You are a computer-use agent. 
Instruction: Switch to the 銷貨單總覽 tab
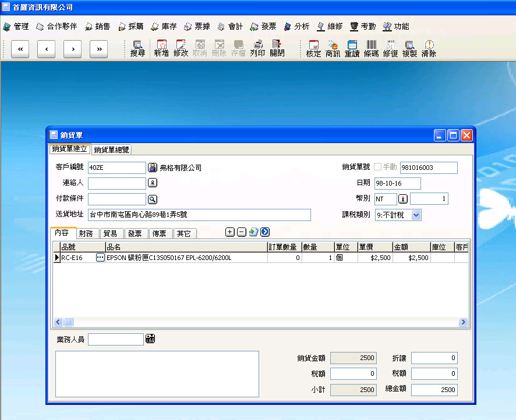[x=111, y=150]
